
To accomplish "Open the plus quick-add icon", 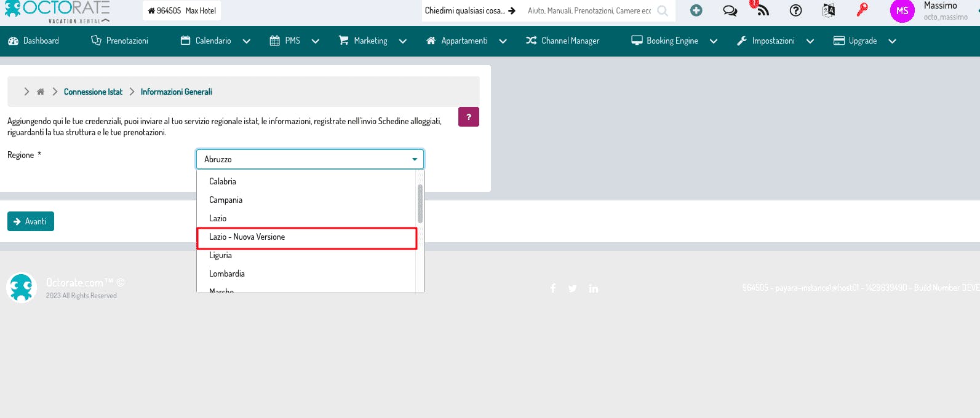I will (x=696, y=10).
